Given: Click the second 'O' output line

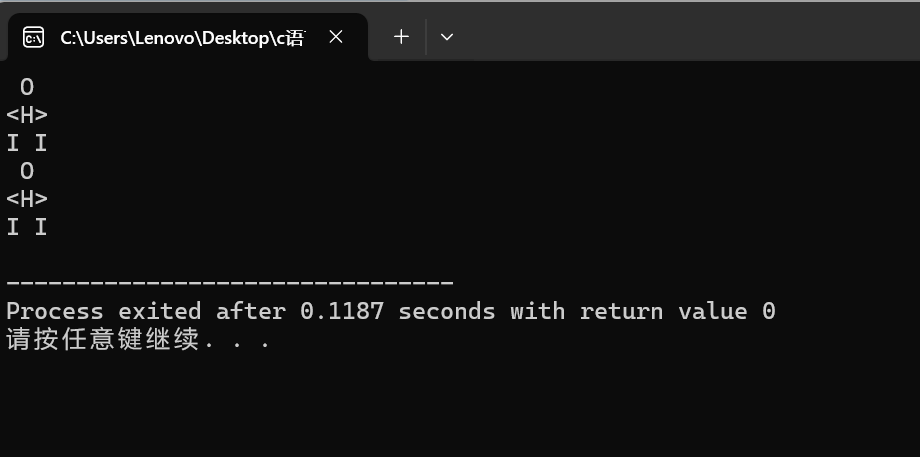Looking at the screenshot, I should tap(27, 171).
